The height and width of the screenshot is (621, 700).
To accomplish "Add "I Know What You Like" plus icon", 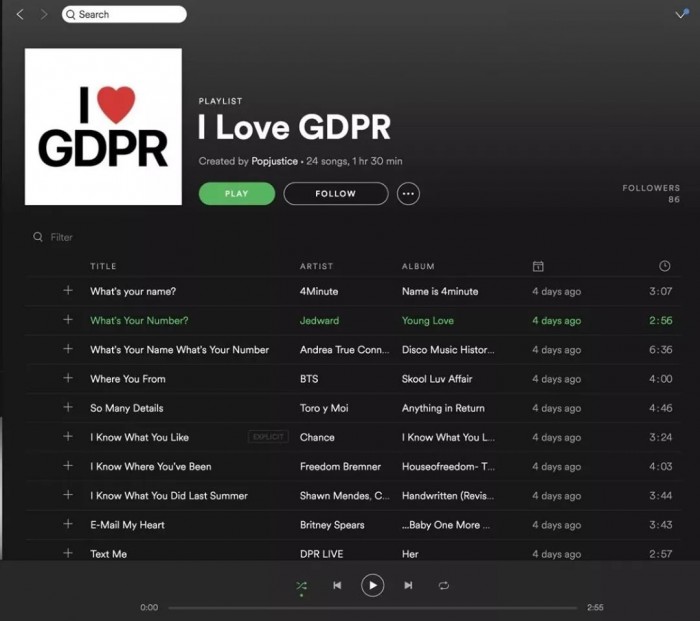I will (x=68, y=436).
